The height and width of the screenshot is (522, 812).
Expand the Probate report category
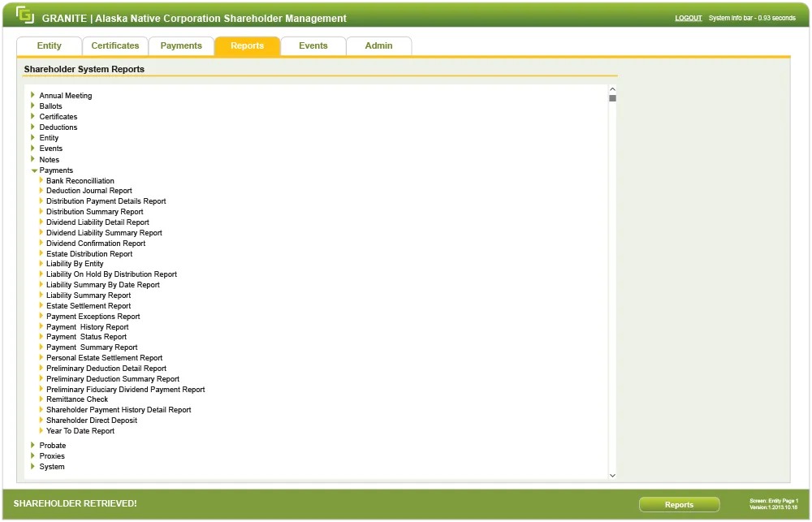click(x=33, y=445)
